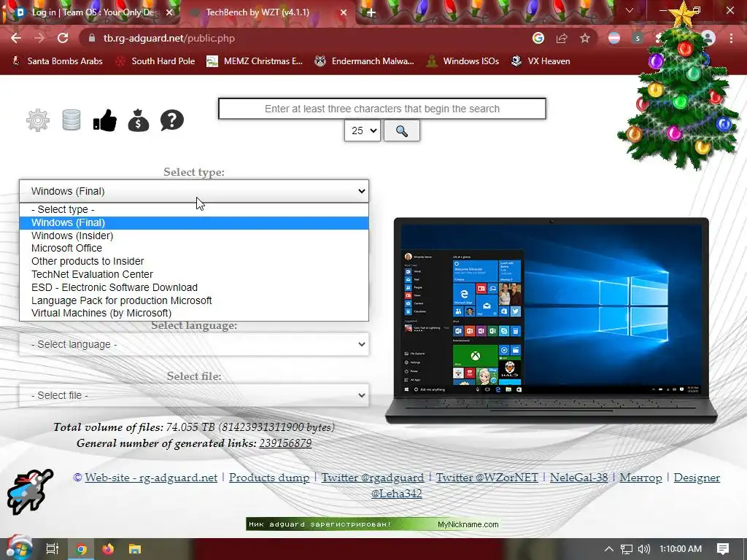This screenshot has height=560, width=747.
Task: Open the Select language dropdown
Action: pos(194,344)
